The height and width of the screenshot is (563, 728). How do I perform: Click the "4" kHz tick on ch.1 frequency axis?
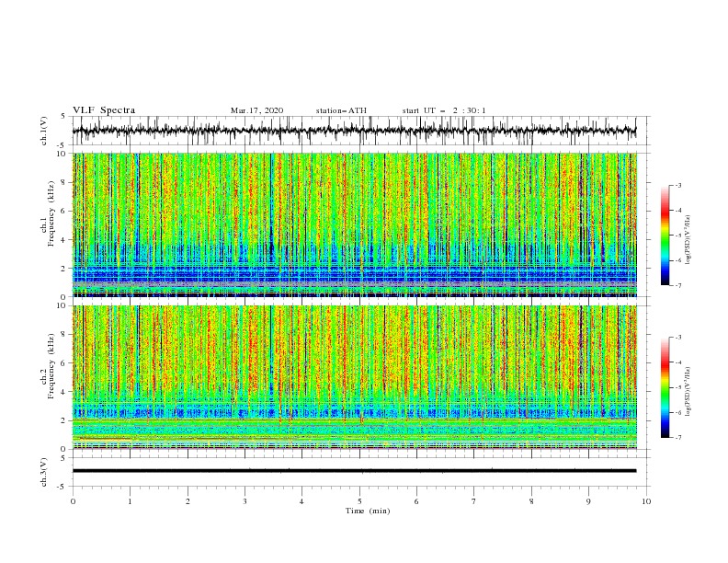coord(63,240)
